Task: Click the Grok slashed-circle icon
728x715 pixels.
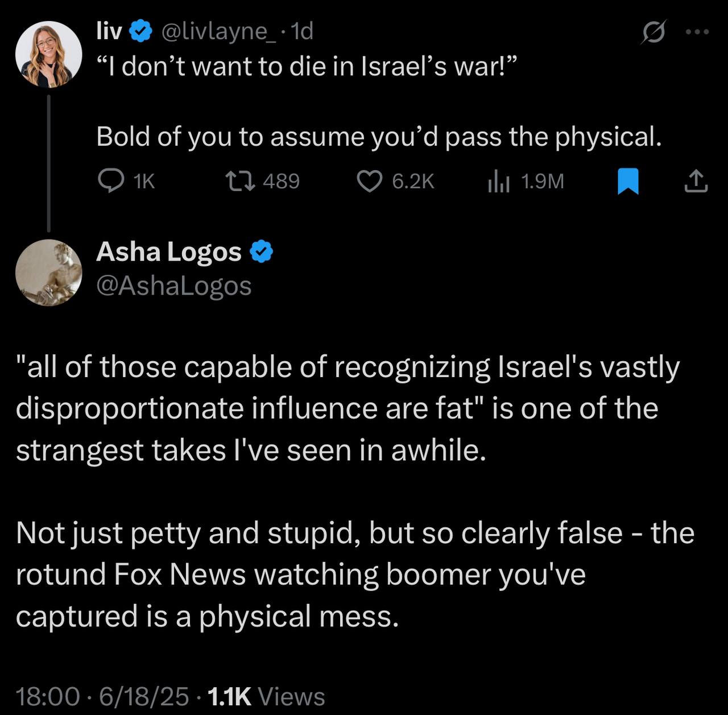Action: click(652, 32)
